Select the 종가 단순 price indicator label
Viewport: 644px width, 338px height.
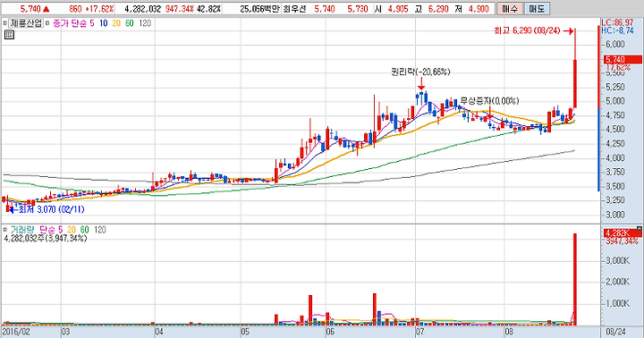coord(70,23)
